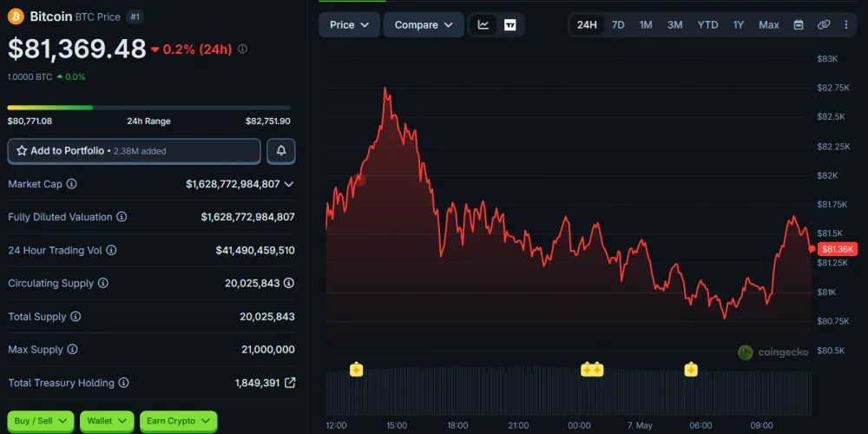Open the Wallet dropdown
The width and height of the screenshot is (868, 434).
(107, 421)
